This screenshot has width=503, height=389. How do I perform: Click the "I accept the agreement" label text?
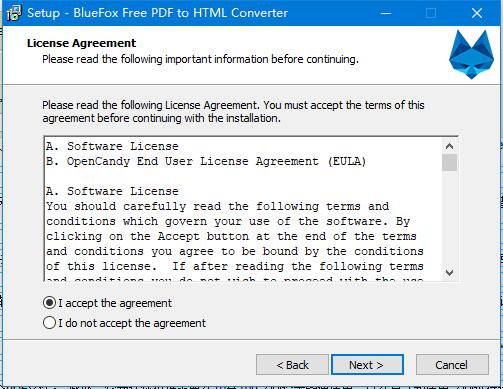click(x=115, y=303)
